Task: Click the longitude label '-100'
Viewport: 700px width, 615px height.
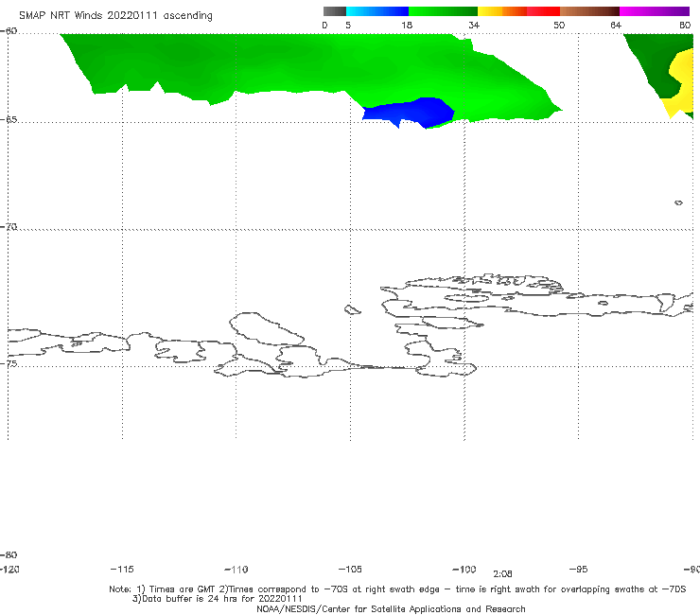Action: (x=464, y=570)
